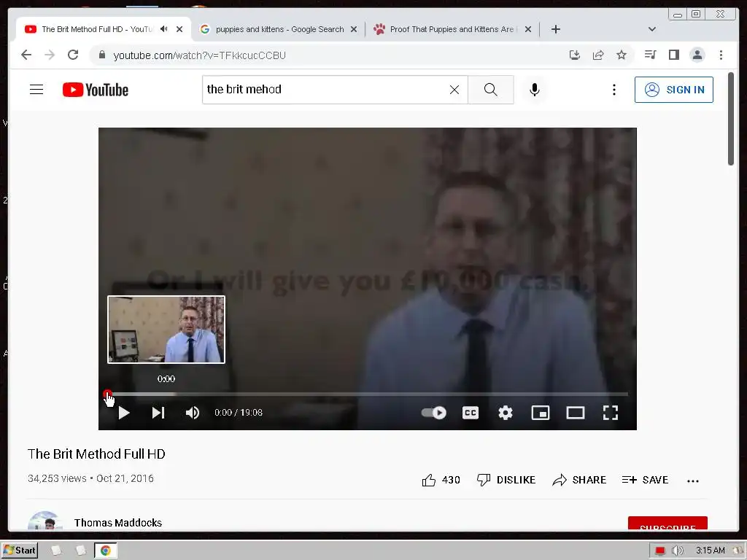Click the SIGN IN button
The height and width of the screenshot is (560, 747).
673,90
